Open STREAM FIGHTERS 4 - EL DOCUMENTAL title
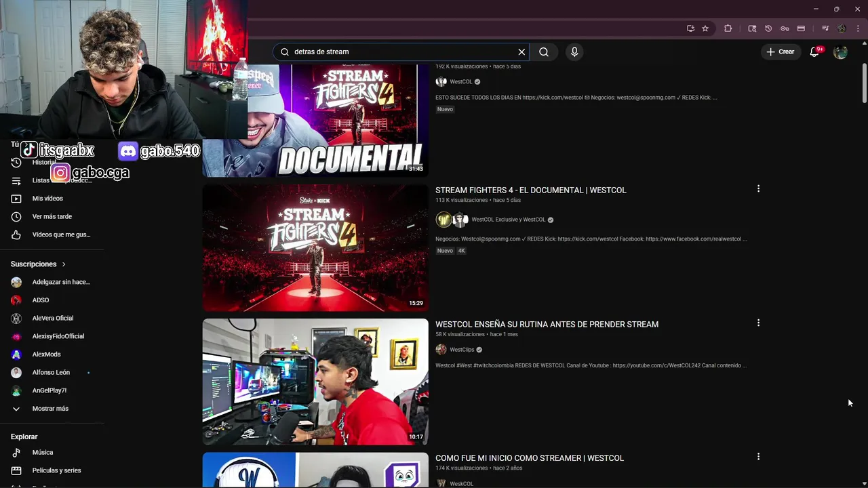The height and width of the screenshot is (488, 868). point(531,190)
